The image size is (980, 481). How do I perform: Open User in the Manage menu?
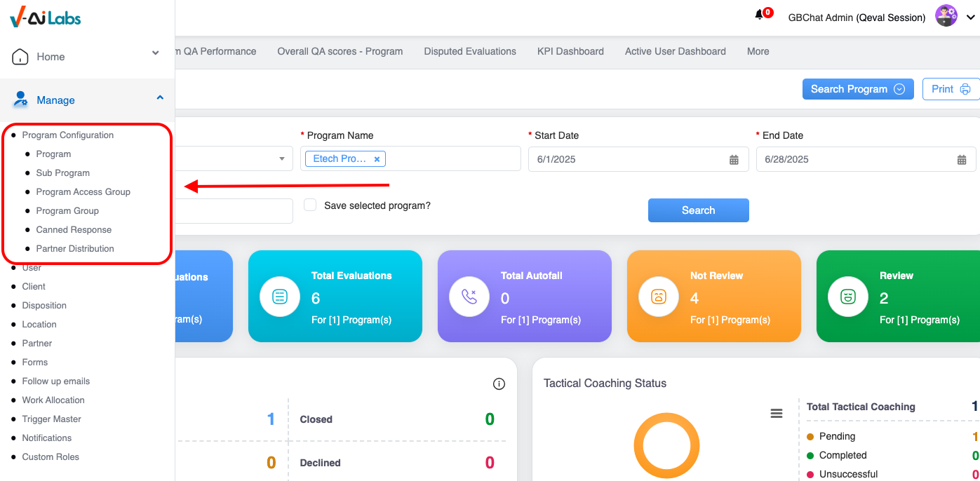click(x=32, y=268)
